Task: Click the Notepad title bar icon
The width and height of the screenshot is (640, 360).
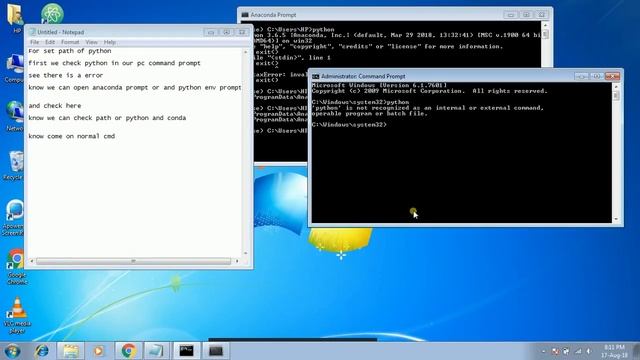Action: tap(32, 32)
